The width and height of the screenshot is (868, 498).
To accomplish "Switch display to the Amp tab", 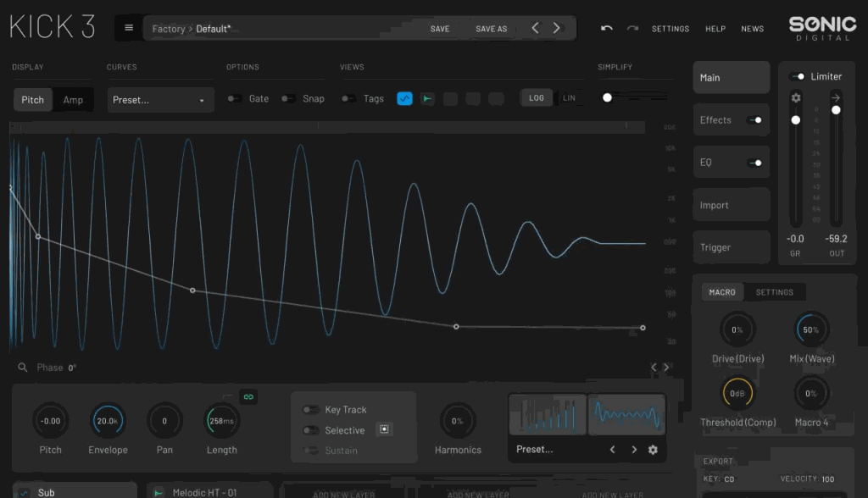I will point(73,100).
